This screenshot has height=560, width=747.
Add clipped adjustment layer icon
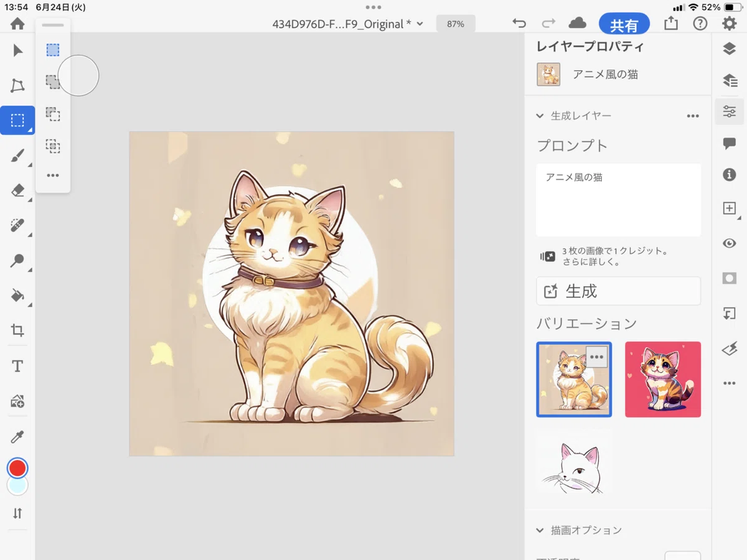pos(730,314)
